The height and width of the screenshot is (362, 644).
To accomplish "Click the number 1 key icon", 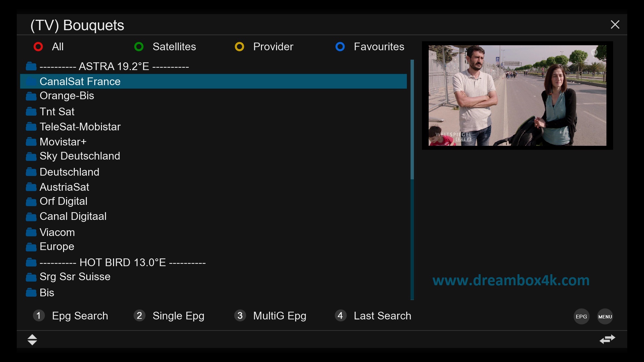I will pos(39,315).
